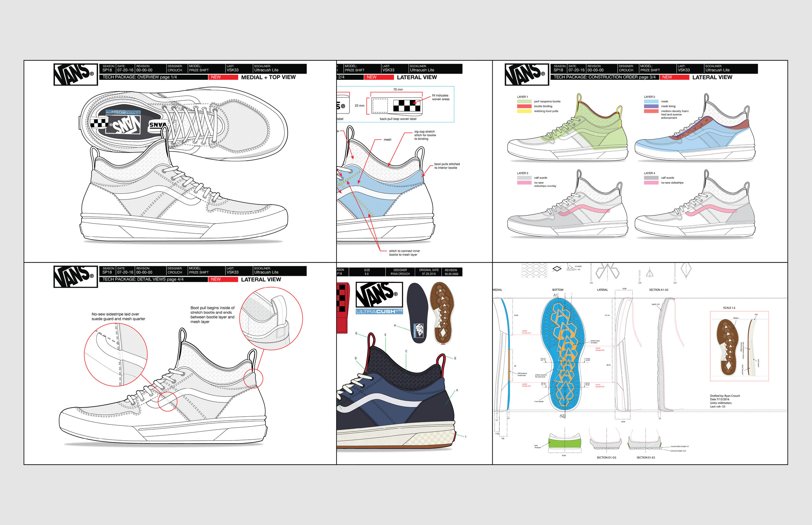Image resolution: width=812 pixels, height=525 pixels.
Task: Click the TECH PACKAGE: DETAIL VIEWS page 4/4 title
Action: [143, 280]
